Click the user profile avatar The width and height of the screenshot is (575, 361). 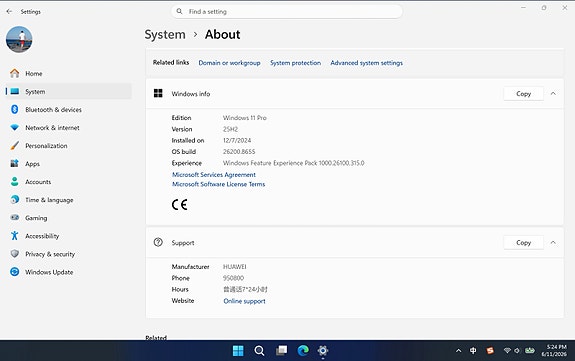pos(19,40)
